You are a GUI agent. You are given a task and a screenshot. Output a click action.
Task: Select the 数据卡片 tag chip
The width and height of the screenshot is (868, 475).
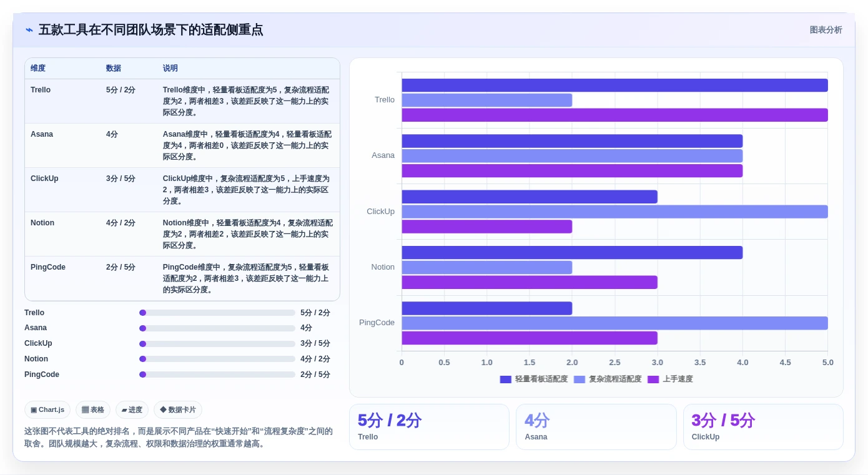point(178,409)
